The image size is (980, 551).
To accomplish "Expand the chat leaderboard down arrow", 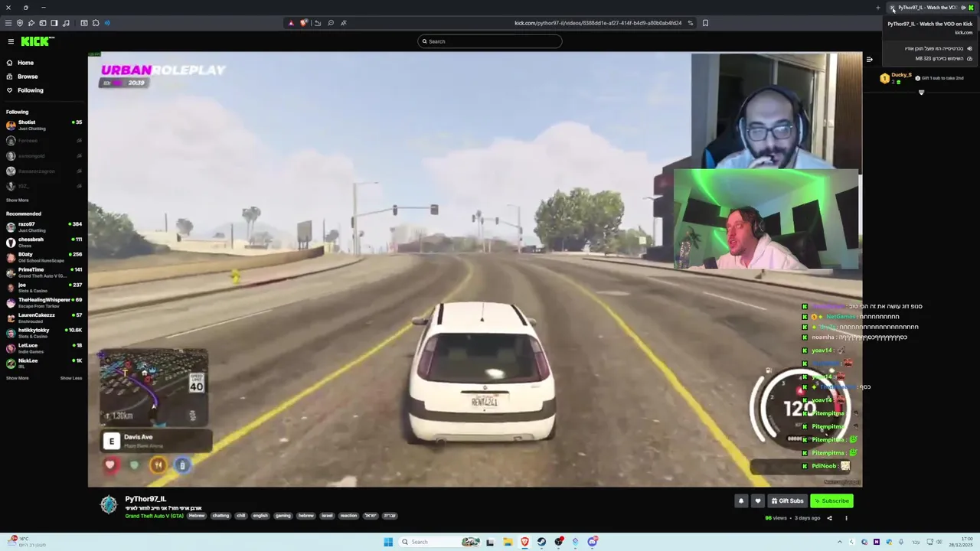I will point(921,93).
